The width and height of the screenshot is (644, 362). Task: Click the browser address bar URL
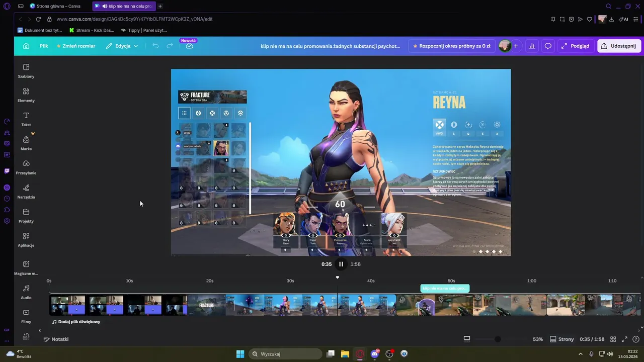[x=134, y=19]
